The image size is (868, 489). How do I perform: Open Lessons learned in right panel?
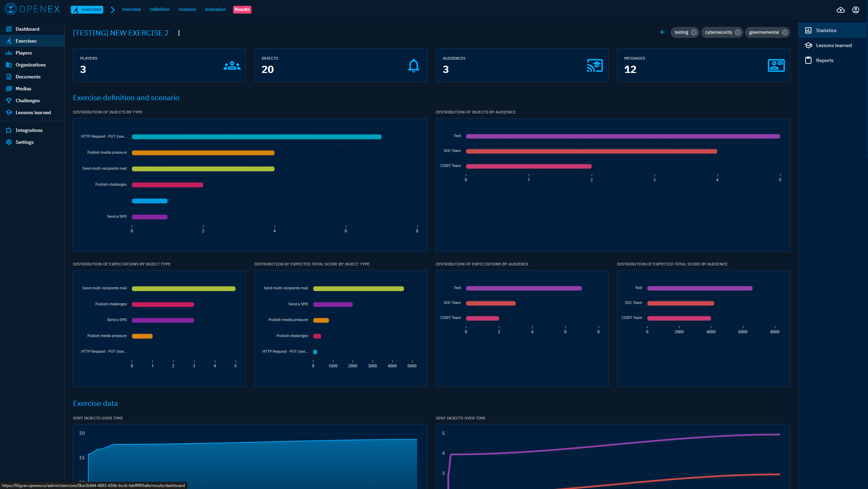coord(833,45)
